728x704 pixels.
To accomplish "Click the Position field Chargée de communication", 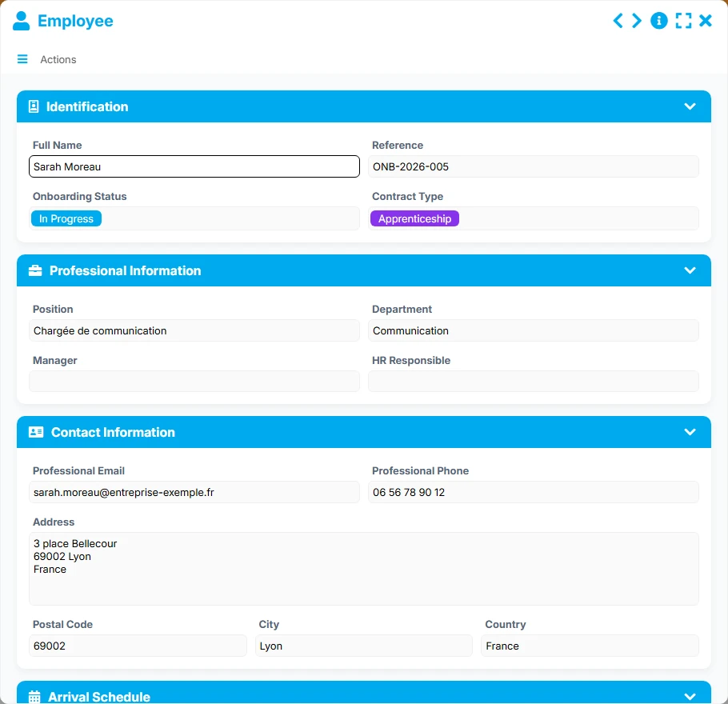I will (x=194, y=330).
